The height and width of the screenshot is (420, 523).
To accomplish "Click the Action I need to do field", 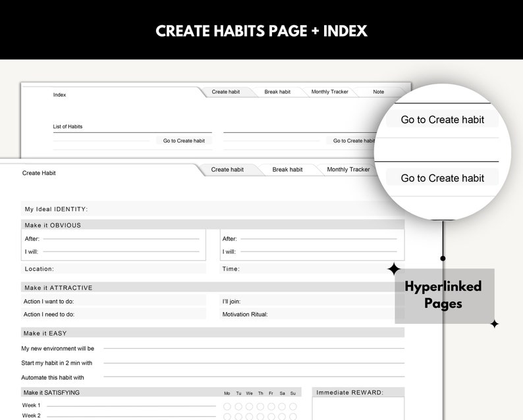I will [113, 314].
